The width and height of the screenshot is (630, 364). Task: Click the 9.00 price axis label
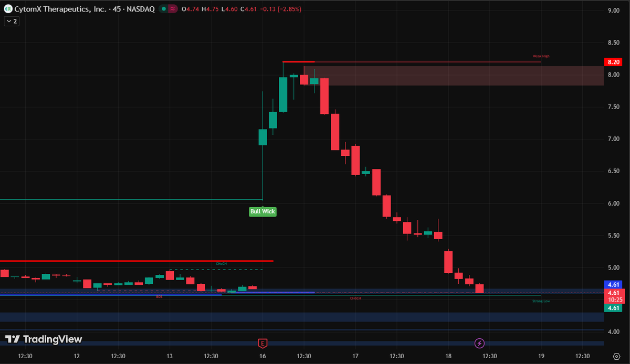613,10
